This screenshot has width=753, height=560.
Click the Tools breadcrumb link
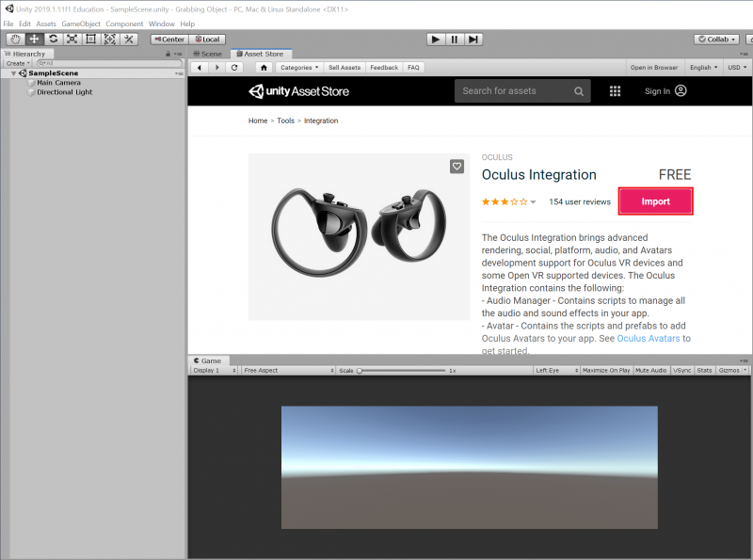tap(285, 121)
